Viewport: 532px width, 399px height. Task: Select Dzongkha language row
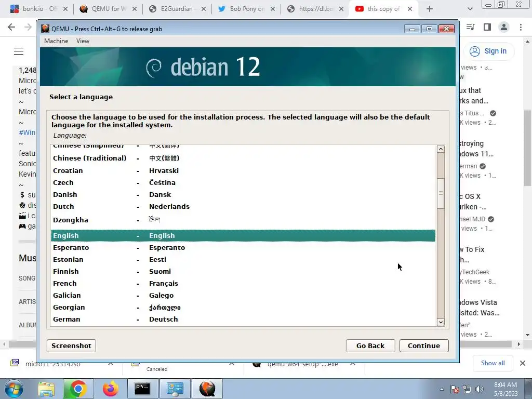243,220
